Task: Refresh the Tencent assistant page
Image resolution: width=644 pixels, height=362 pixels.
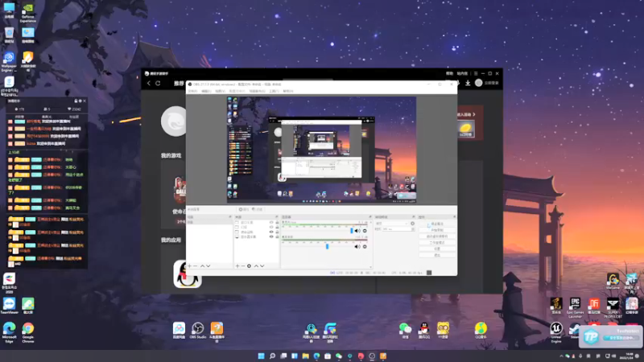Action: pos(158,84)
